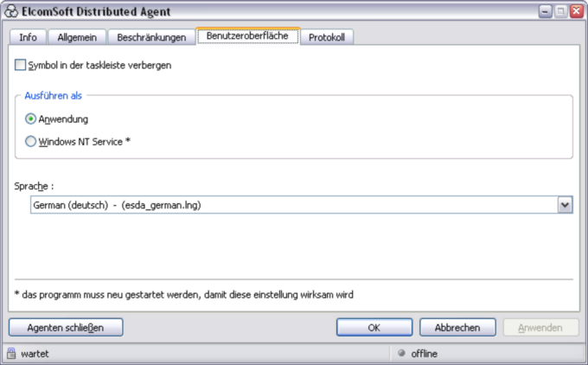The image size is (588, 365).
Task: Click the Anwenden button
Action: click(540, 328)
